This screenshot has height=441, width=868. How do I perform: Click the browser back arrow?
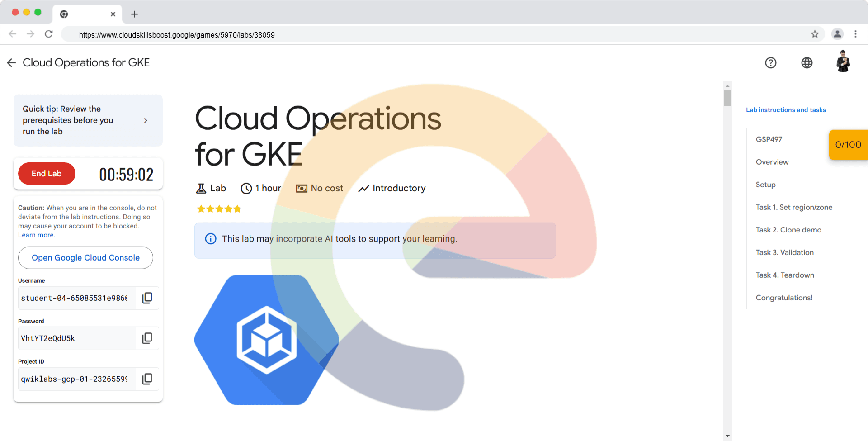[x=13, y=34]
